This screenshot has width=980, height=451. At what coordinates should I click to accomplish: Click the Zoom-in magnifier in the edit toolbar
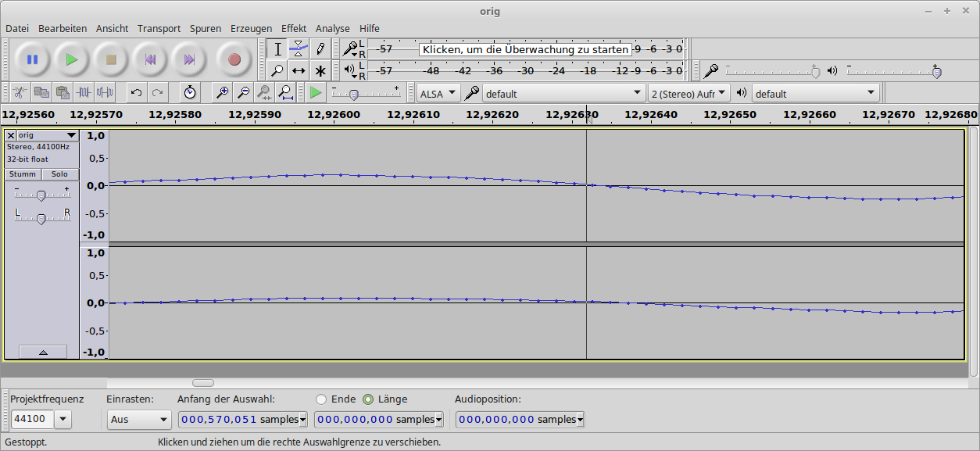click(222, 92)
